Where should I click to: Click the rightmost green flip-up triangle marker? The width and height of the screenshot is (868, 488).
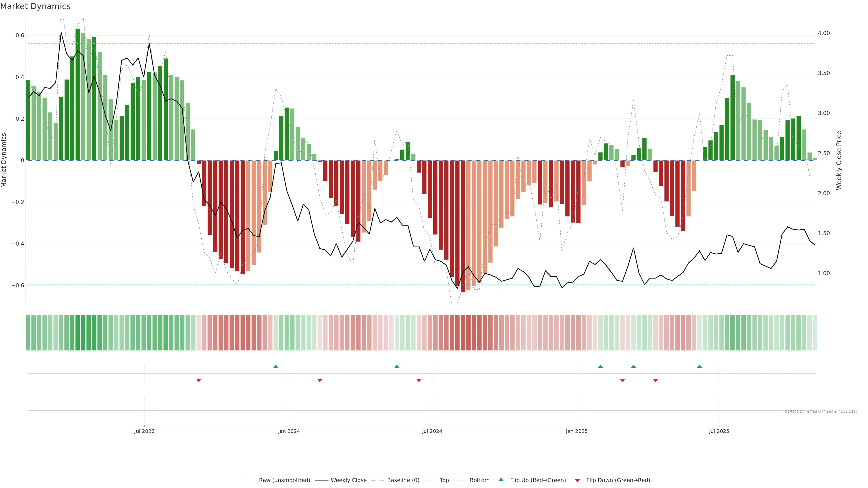point(700,366)
